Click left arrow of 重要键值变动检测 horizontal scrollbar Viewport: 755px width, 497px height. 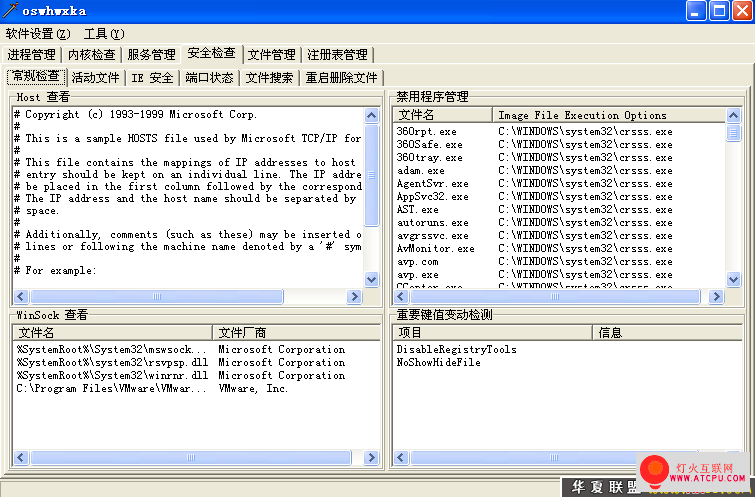[x=401, y=457]
